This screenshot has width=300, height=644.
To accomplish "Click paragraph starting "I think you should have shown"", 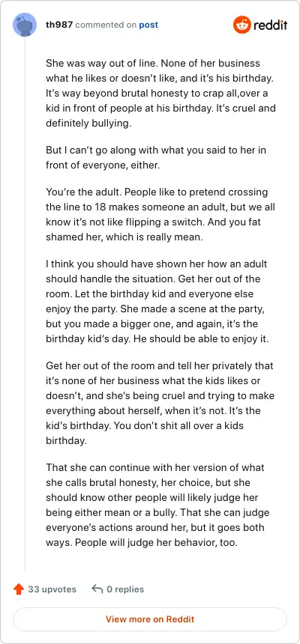I will click(157, 302).
